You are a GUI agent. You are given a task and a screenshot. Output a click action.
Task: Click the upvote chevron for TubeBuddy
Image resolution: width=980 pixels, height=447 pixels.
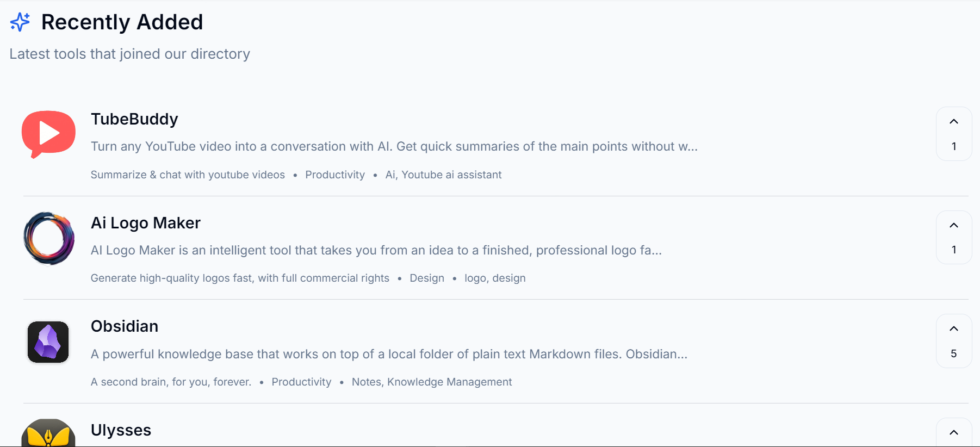[953, 122]
